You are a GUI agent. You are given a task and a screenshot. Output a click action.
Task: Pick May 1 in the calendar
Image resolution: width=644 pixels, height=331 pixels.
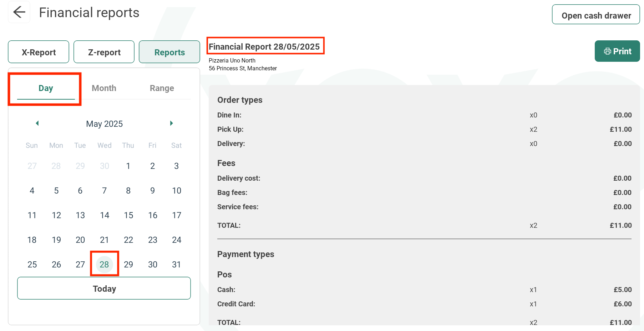pos(128,166)
